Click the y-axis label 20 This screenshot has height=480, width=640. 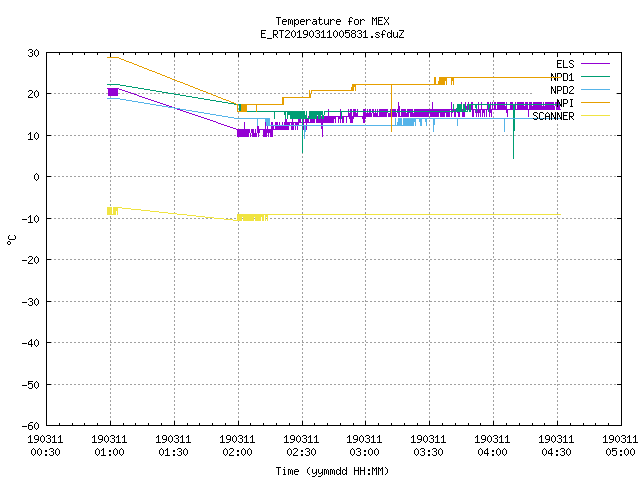(x=33, y=94)
